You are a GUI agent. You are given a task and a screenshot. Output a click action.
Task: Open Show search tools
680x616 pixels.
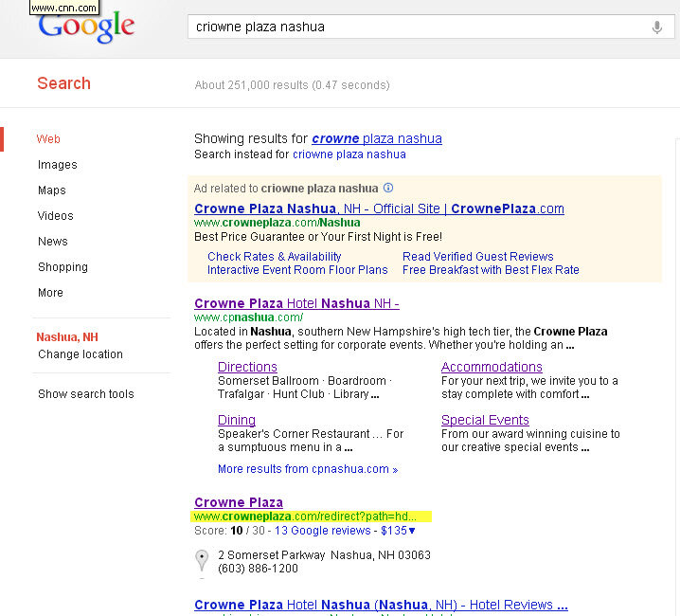pyautogui.click(x=86, y=393)
